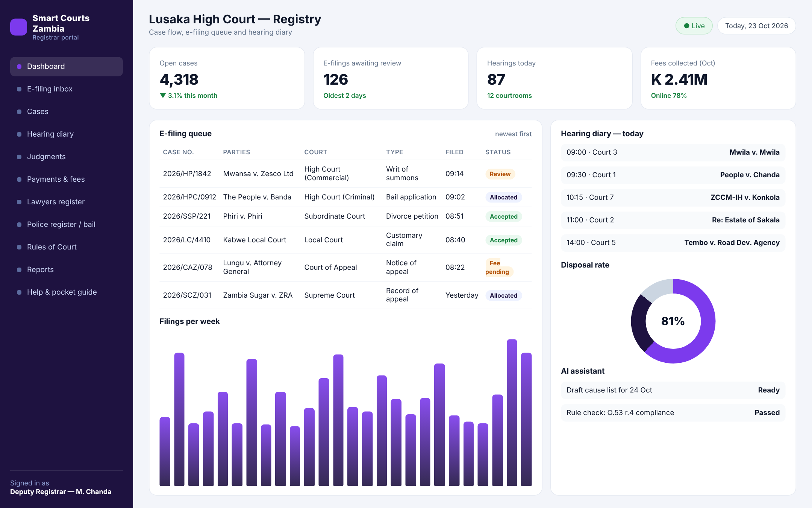Image resolution: width=812 pixels, height=508 pixels.
Task: Open Hearing diary in the sidebar
Action: pyautogui.click(x=67, y=134)
